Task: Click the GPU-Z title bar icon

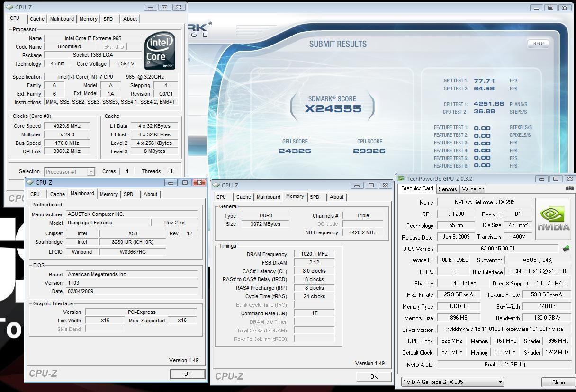Action: click(401, 178)
